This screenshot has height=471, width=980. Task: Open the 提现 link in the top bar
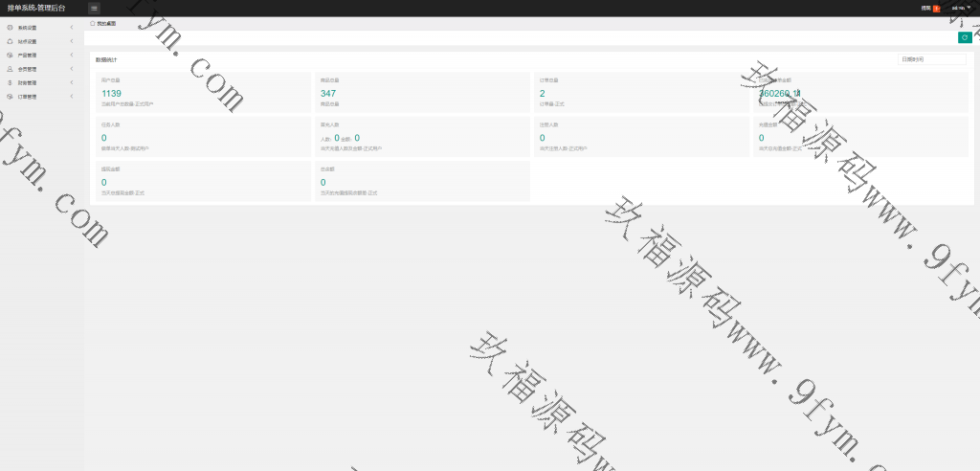pos(925,8)
